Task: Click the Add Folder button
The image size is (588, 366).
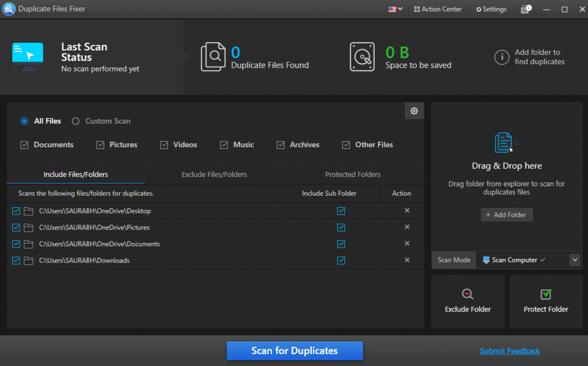Action: (507, 215)
